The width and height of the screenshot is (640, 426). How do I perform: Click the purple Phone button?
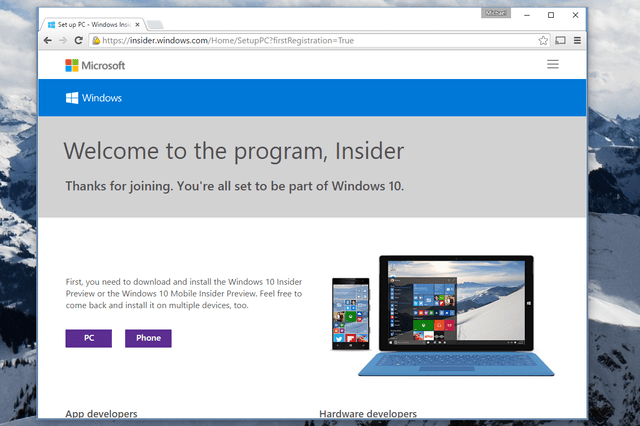(x=148, y=338)
